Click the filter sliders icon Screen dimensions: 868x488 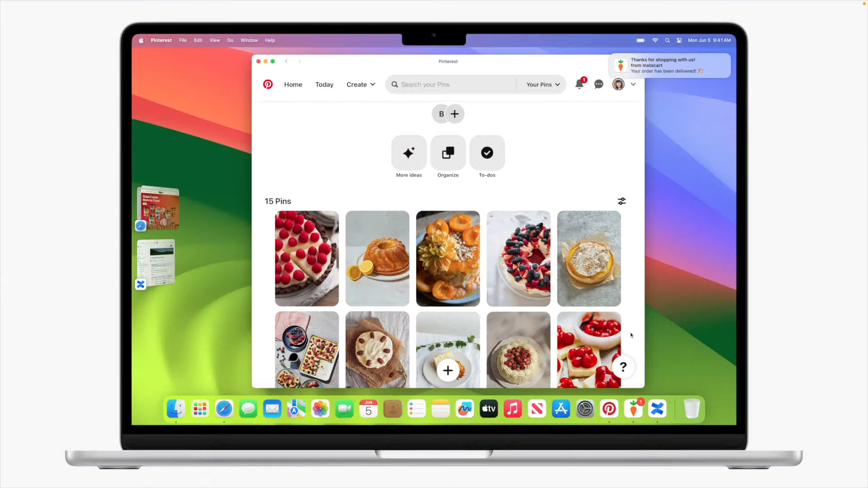[x=621, y=201]
